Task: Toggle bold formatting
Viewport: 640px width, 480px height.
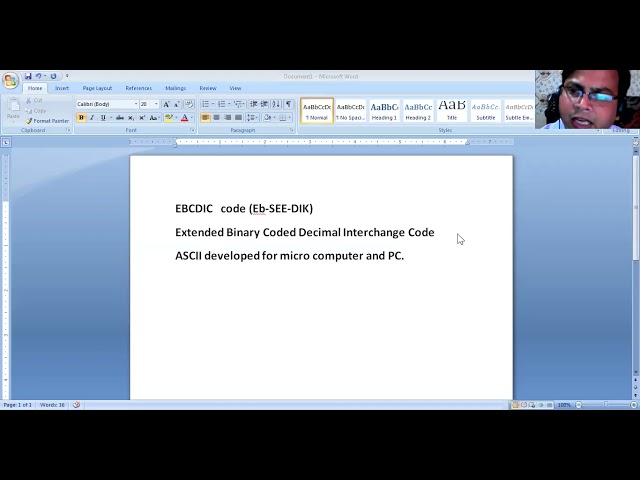Action: [x=81, y=118]
